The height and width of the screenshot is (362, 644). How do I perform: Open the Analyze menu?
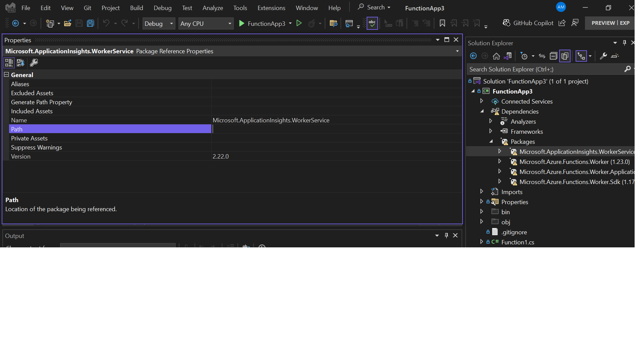pyautogui.click(x=213, y=8)
